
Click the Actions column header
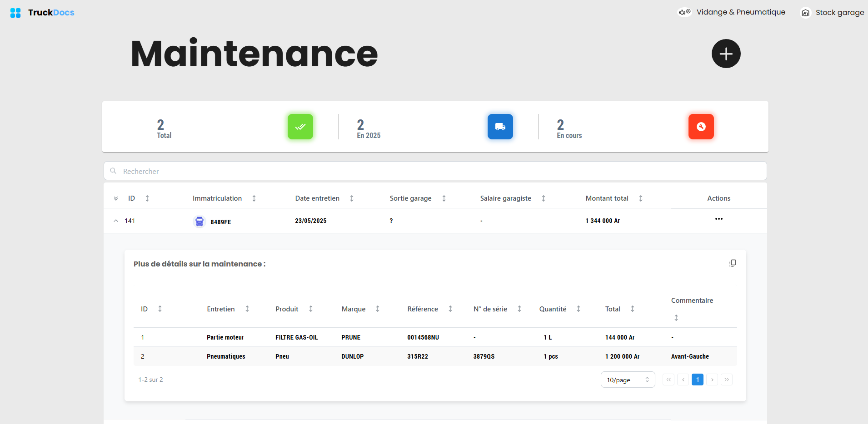(x=719, y=198)
